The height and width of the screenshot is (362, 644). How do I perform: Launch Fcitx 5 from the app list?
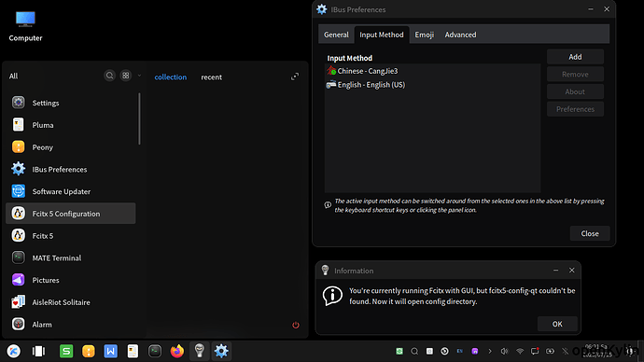71,236
